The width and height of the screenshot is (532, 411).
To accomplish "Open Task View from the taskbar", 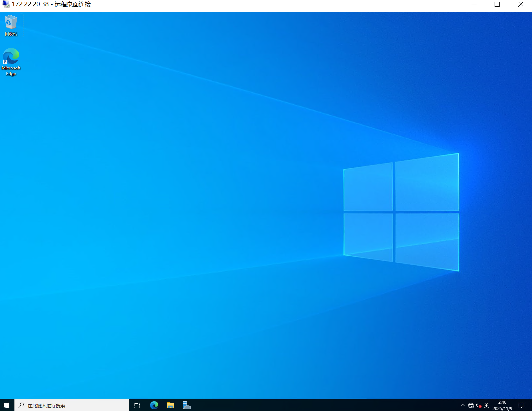I will click(137, 405).
